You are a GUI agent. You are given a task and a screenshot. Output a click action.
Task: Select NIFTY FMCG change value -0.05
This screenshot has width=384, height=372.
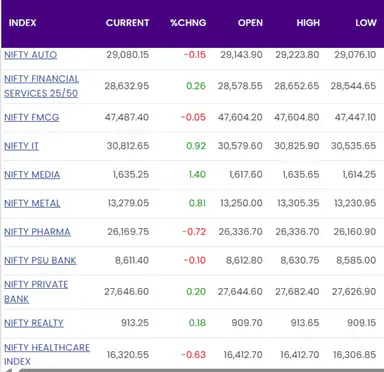click(x=193, y=117)
